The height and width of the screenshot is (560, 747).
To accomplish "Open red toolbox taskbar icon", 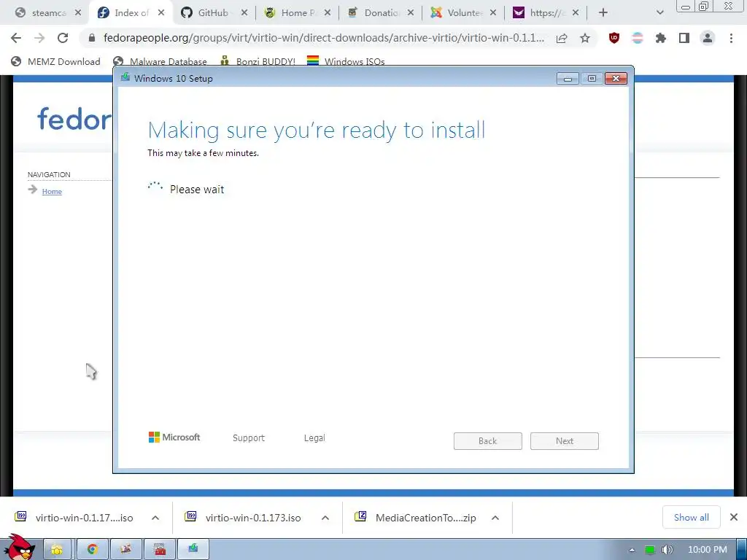I will (160, 550).
